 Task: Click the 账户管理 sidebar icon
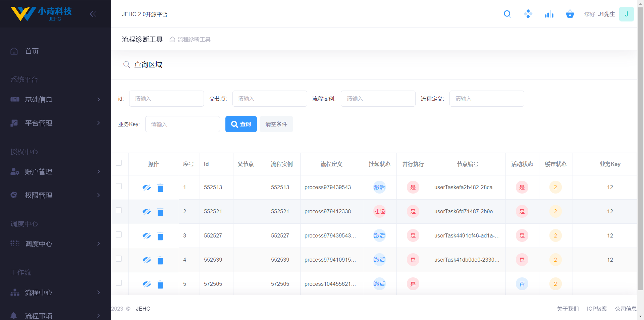click(x=15, y=172)
